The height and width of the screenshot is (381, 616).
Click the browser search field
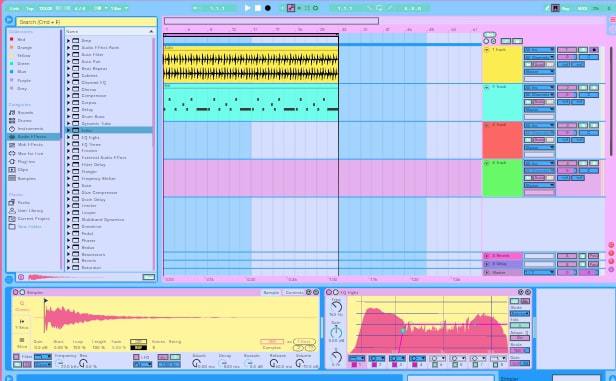coord(86,22)
